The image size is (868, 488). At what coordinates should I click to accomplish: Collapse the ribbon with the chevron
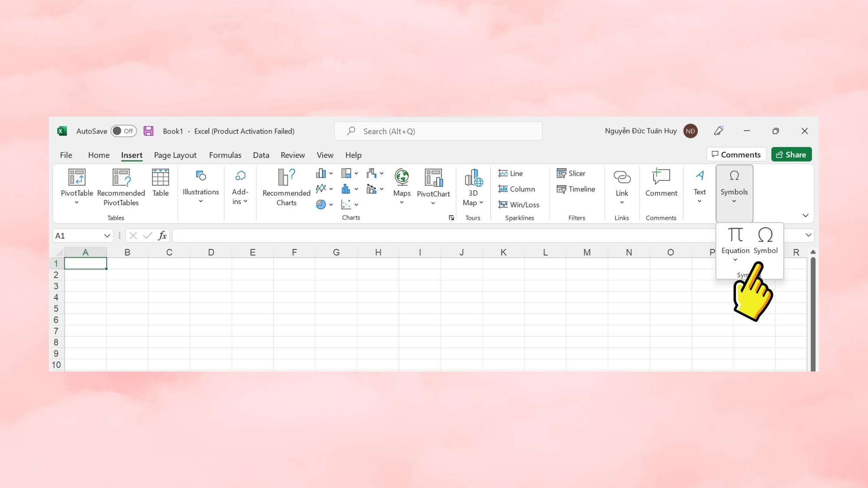click(806, 216)
